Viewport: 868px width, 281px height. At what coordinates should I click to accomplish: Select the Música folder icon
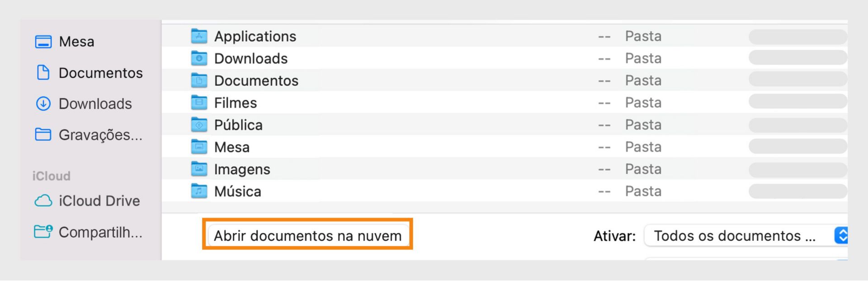point(199,191)
